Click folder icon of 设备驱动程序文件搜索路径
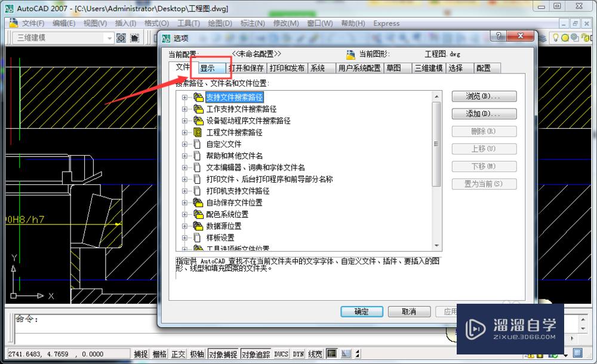 [198, 121]
